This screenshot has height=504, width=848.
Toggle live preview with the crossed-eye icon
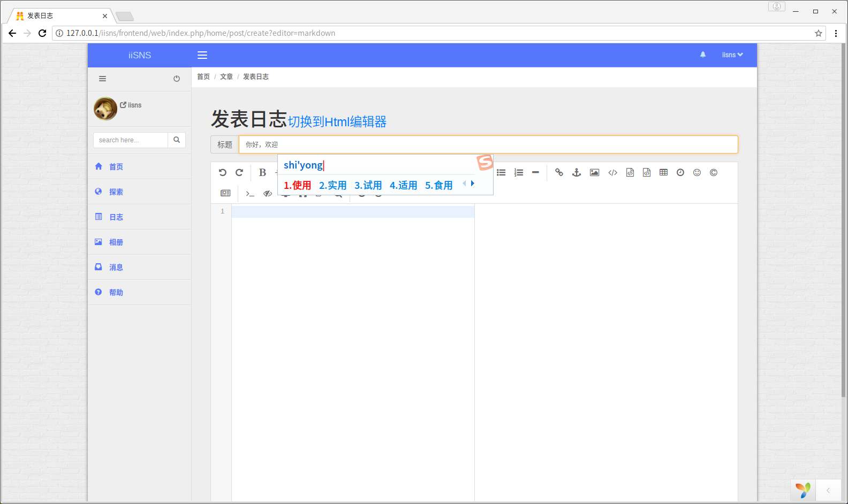(268, 193)
